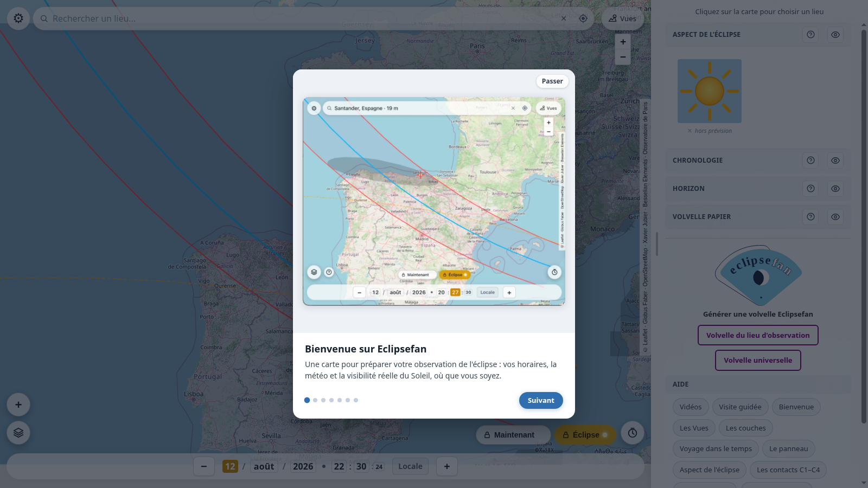Open the Les couches help chip
The width and height of the screenshot is (868, 488).
[746, 428]
